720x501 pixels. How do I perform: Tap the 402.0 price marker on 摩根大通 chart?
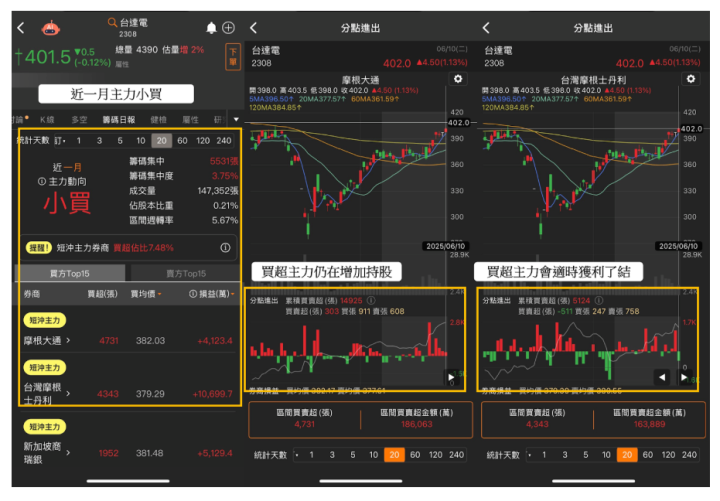click(x=459, y=123)
